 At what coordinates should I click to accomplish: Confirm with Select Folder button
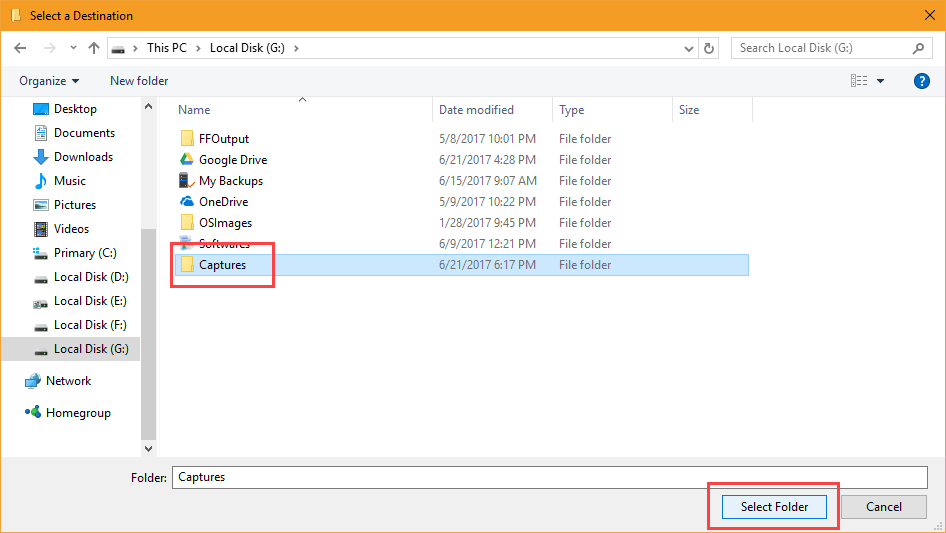tap(774, 507)
